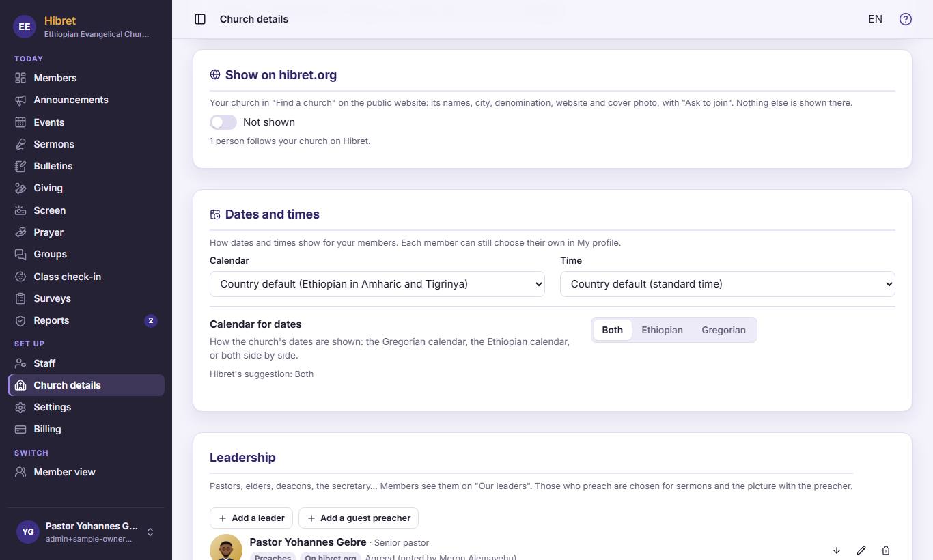Select Both calendar option
The height and width of the screenshot is (560, 933).
pyautogui.click(x=612, y=330)
